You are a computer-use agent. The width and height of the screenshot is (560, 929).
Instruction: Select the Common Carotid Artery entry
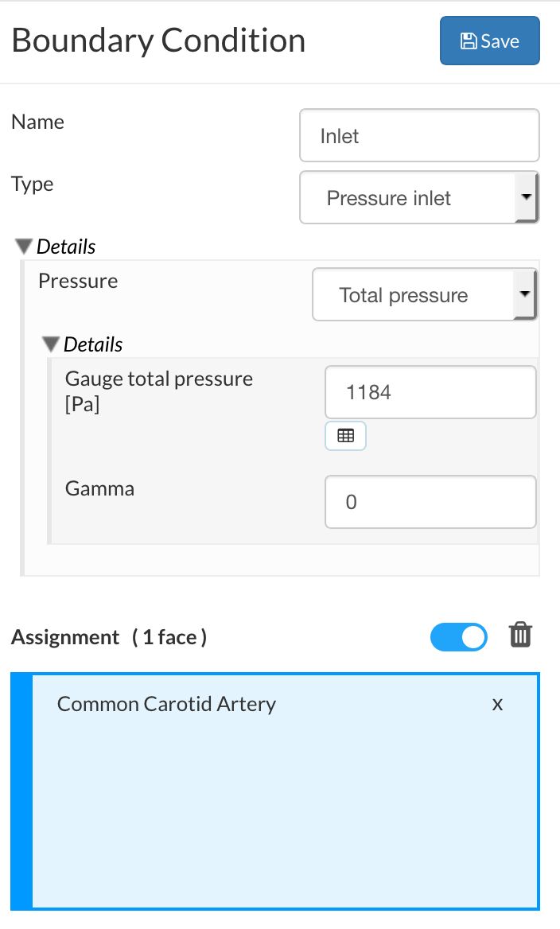tap(166, 704)
